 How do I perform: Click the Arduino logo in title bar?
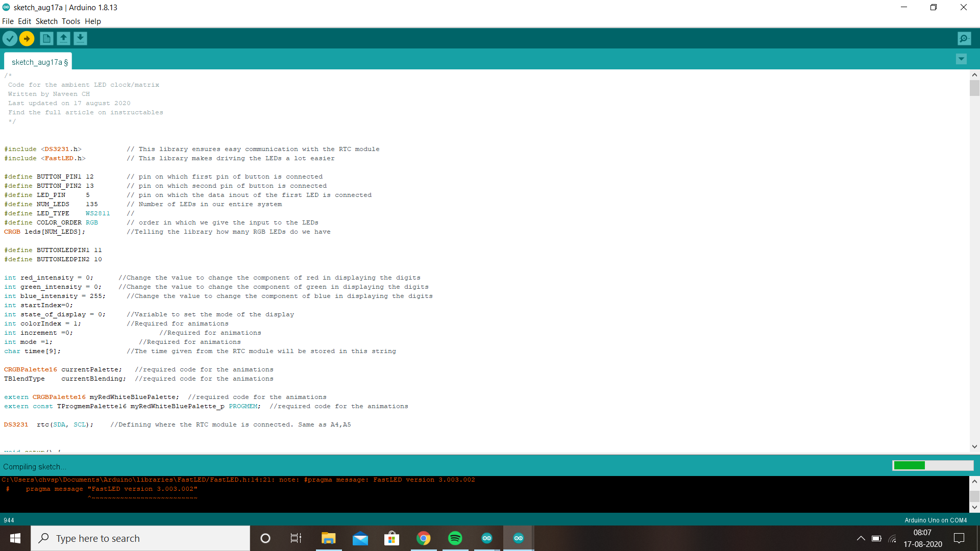[6, 7]
